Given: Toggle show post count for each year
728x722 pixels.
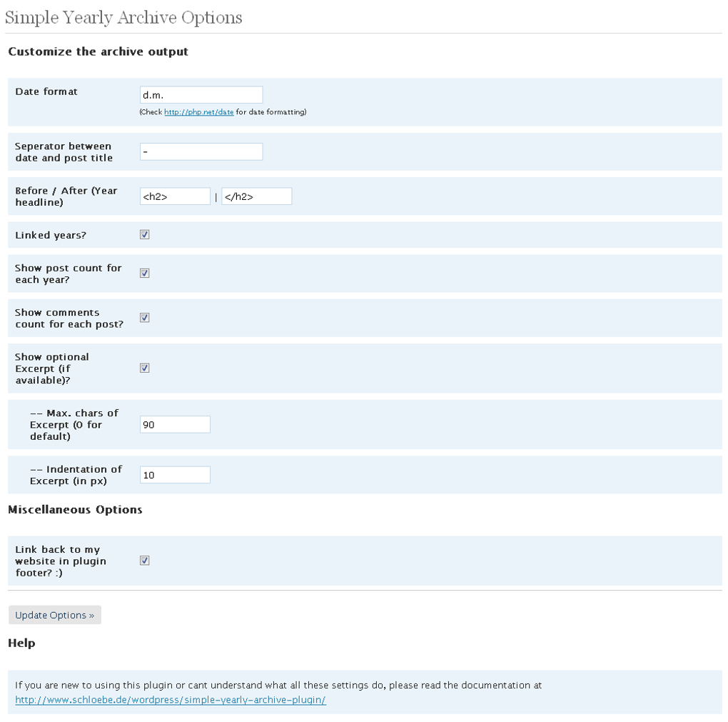Looking at the screenshot, I should [144, 273].
